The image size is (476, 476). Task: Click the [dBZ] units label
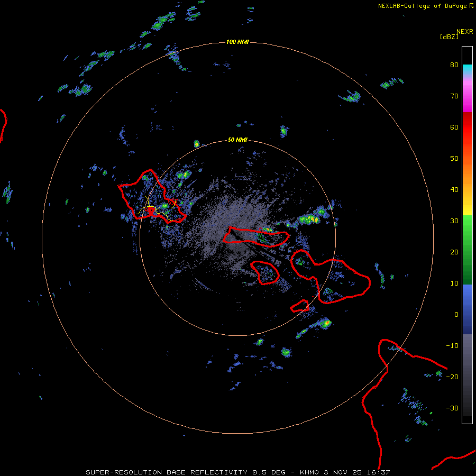[449, 36]
